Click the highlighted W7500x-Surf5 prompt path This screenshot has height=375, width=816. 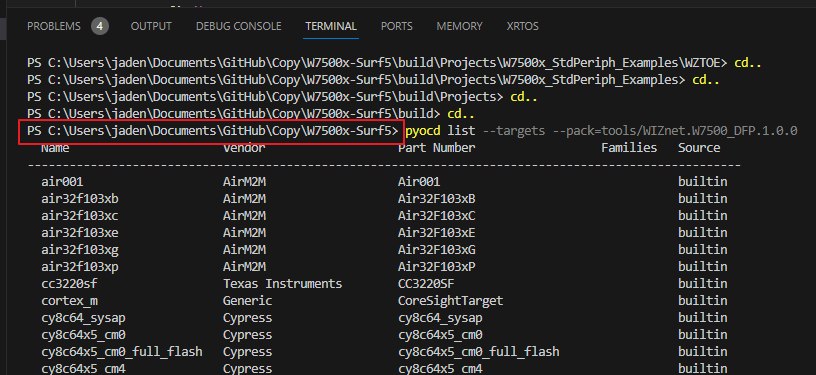pos(210,131)
